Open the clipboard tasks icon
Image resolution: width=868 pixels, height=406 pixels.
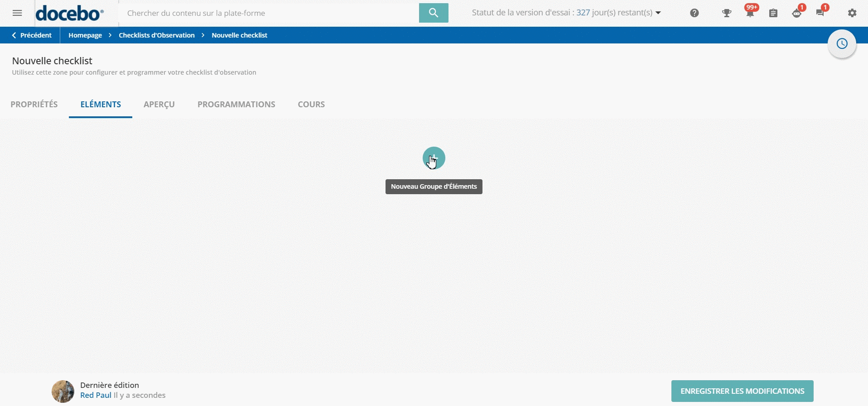pos(773,13)
